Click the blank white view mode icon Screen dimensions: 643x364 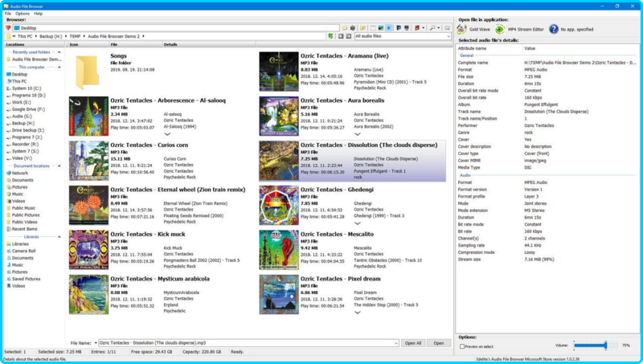click(373, 28)
